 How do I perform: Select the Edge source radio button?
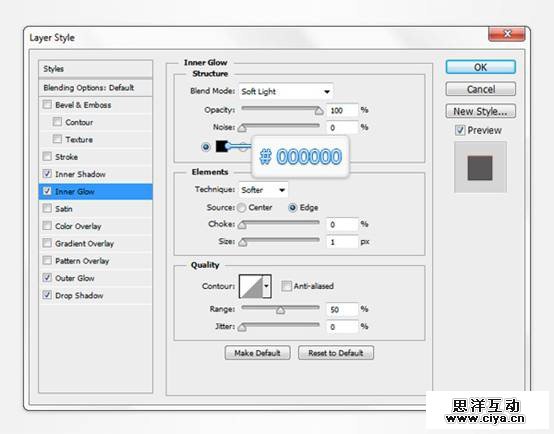(x=293, y=207)
